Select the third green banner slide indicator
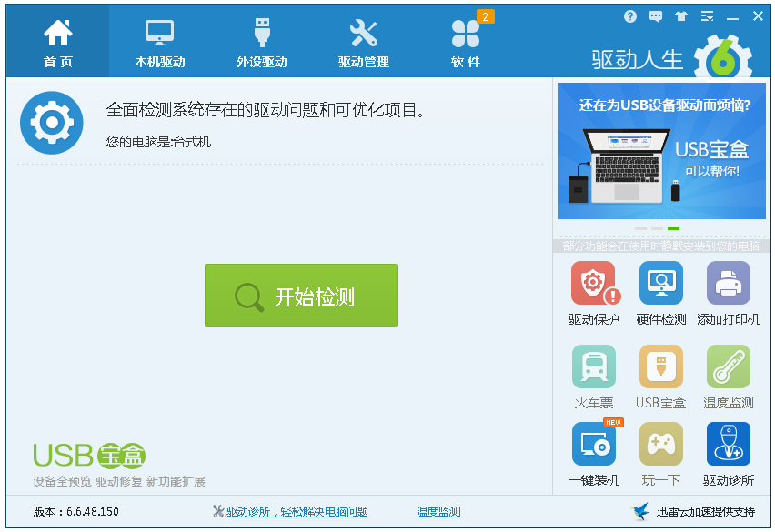This screenshot has width=775, height=532. pos(674,228)
